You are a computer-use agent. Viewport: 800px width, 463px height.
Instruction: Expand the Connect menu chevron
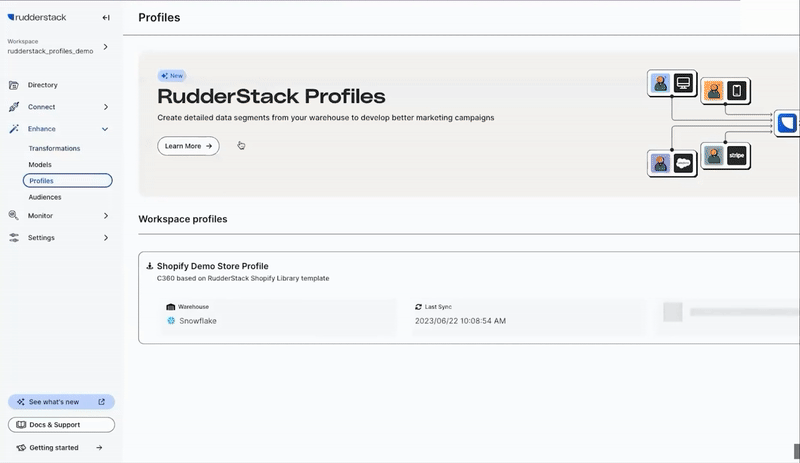coord(105,107)
